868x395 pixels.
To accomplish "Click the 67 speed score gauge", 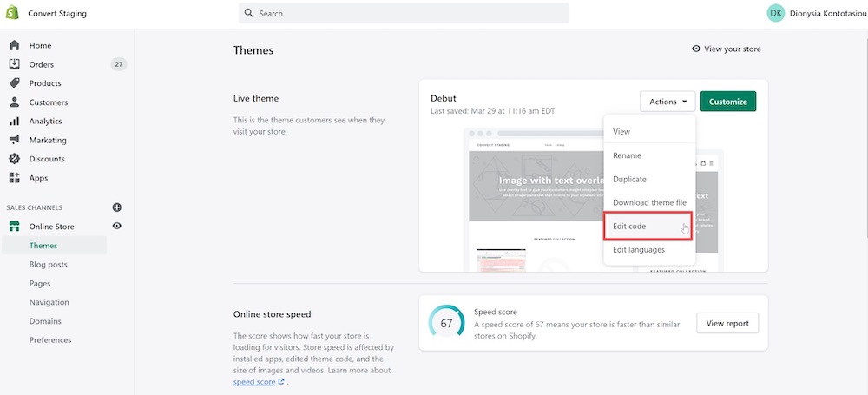I will pyautogui.click(x=447, y=323).
